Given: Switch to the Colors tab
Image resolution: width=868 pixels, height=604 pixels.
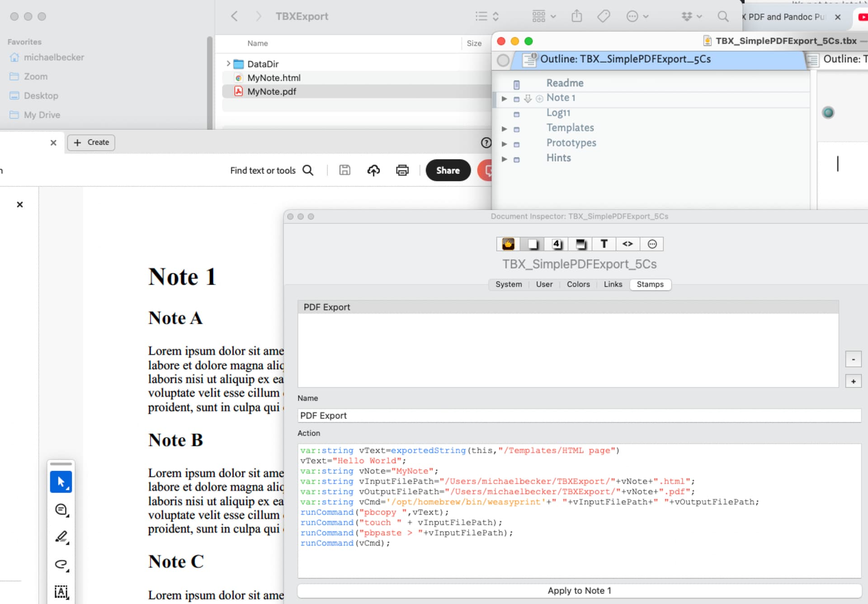Looking at the screenshot, I should 578,284.
